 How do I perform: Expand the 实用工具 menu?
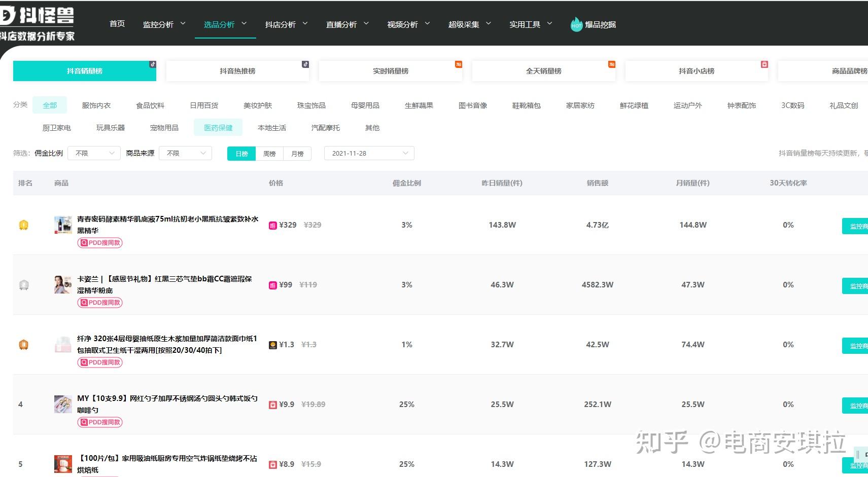coord(531,24)
